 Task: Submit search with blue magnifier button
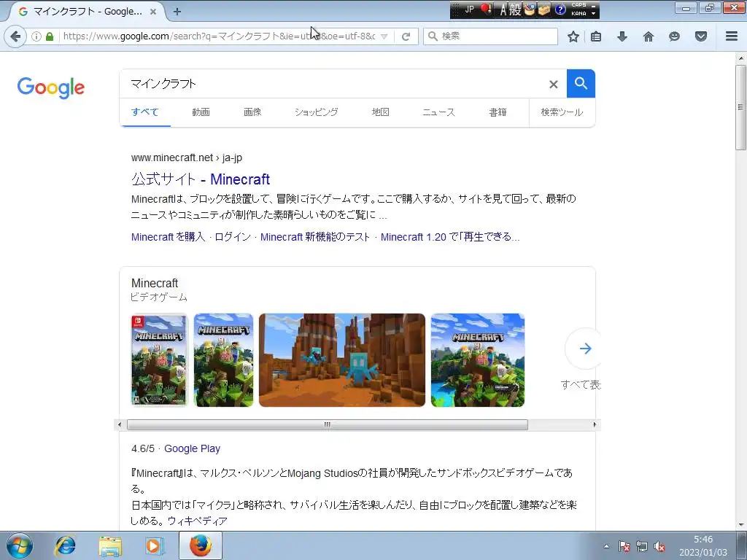pos(581,83)
